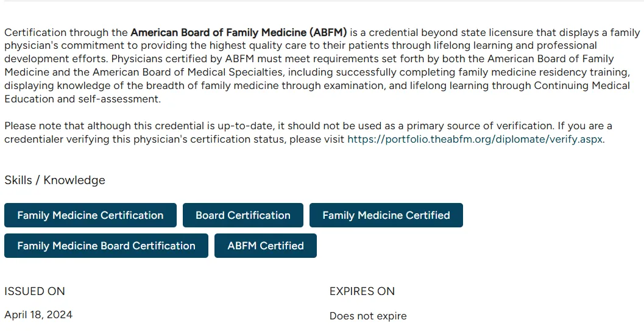
Task: Click the bold American Board of Family Medicine (ABFM) text
Action: pyautogui.click(x=239, y=32)
